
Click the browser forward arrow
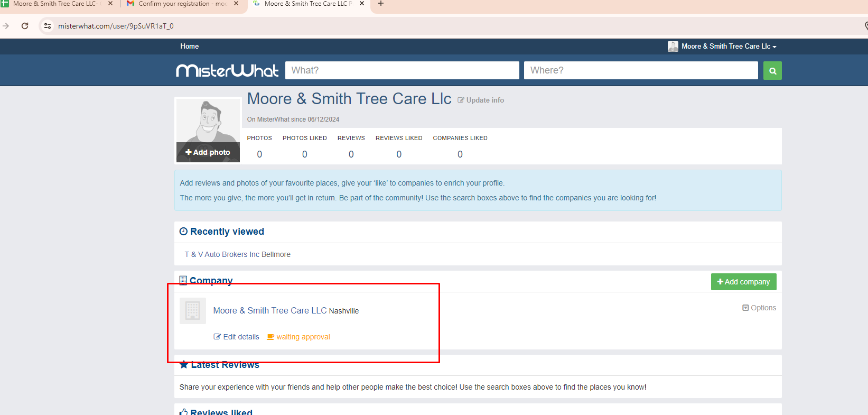tap(6, 26)
